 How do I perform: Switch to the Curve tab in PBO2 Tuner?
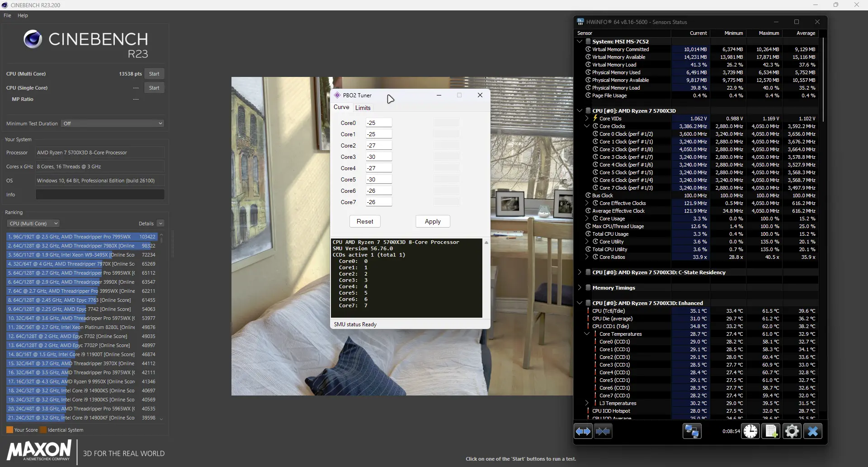341,107
